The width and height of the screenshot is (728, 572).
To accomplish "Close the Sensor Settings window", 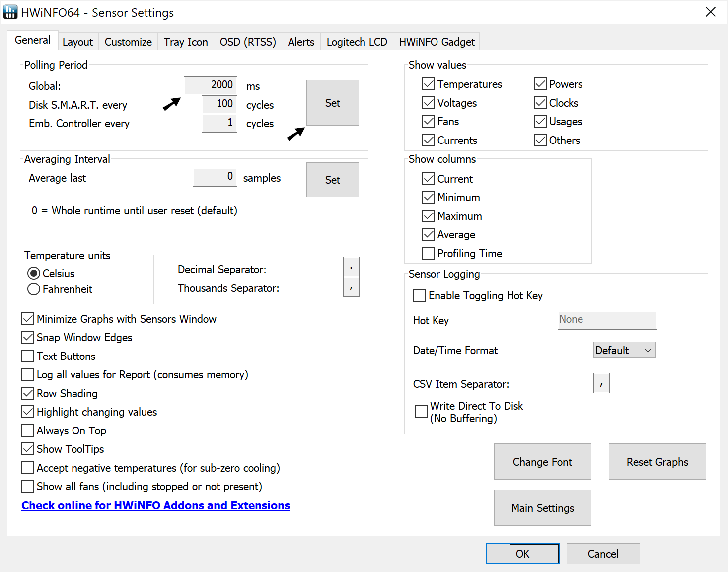I will pos(711,12).
